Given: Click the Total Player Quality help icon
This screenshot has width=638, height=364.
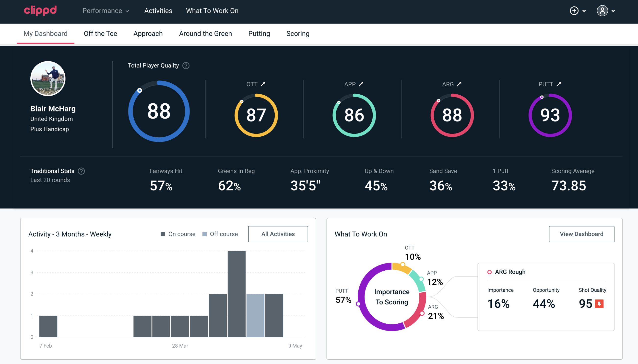Looking at the screenshot, I should pyautogui.click(x=185, y=65).
